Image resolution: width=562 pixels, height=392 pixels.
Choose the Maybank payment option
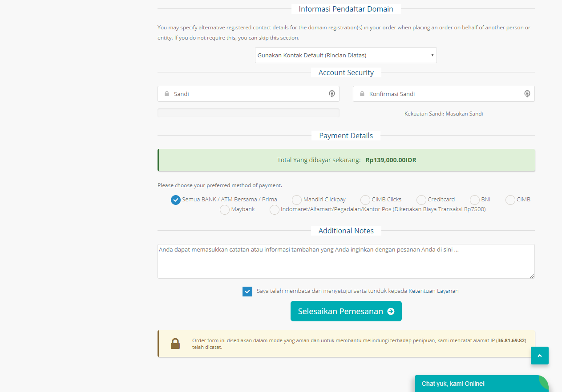click(x=225, y=210)
